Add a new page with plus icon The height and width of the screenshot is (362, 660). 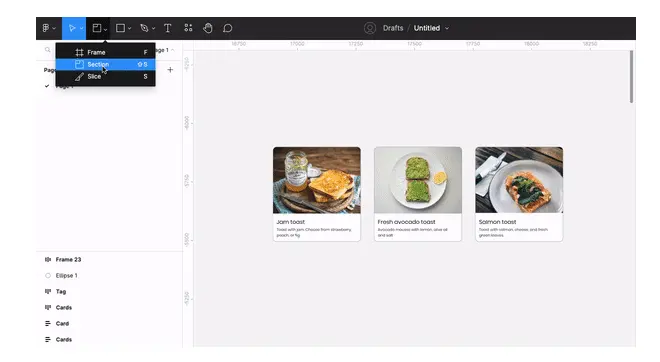tap(170, 70)
